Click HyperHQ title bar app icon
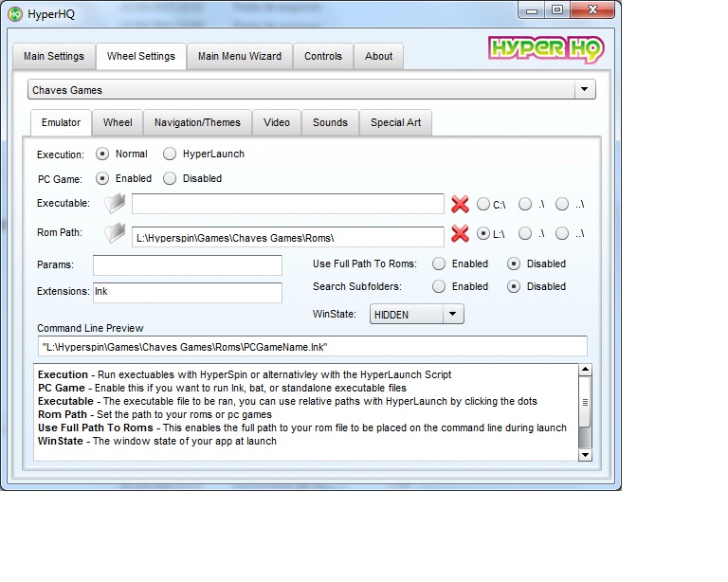The image size is (728, 582). point(15,14)
